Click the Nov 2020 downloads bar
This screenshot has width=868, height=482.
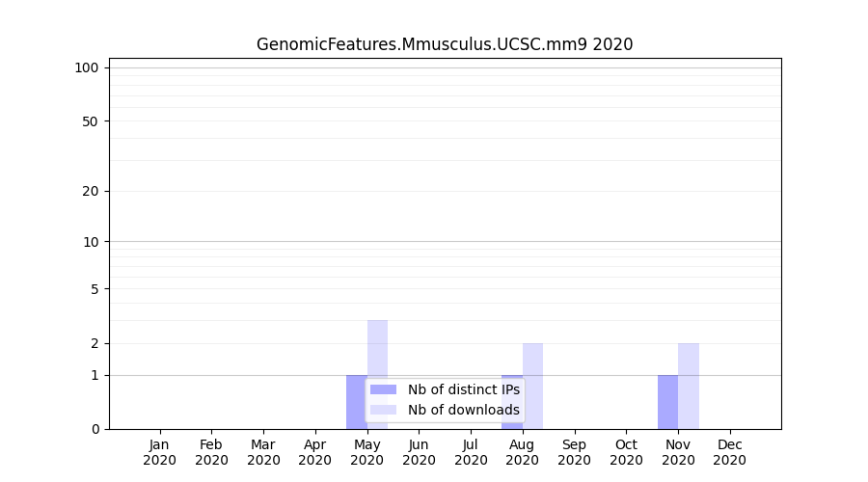689,386
